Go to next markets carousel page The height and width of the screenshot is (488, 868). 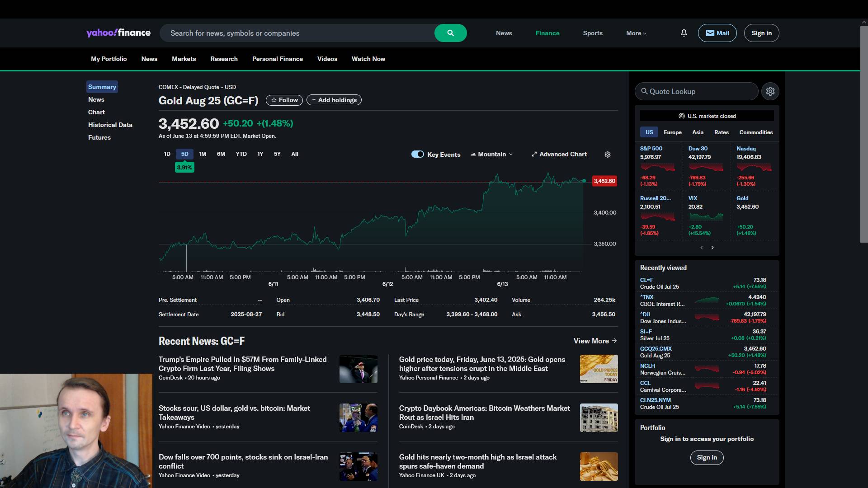712,248
